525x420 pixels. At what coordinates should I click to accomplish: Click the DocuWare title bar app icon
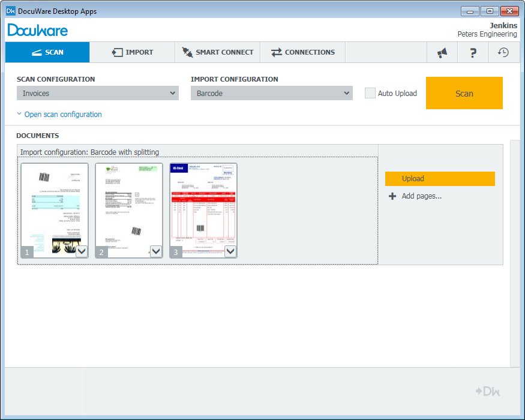click(x=10, y=11)
